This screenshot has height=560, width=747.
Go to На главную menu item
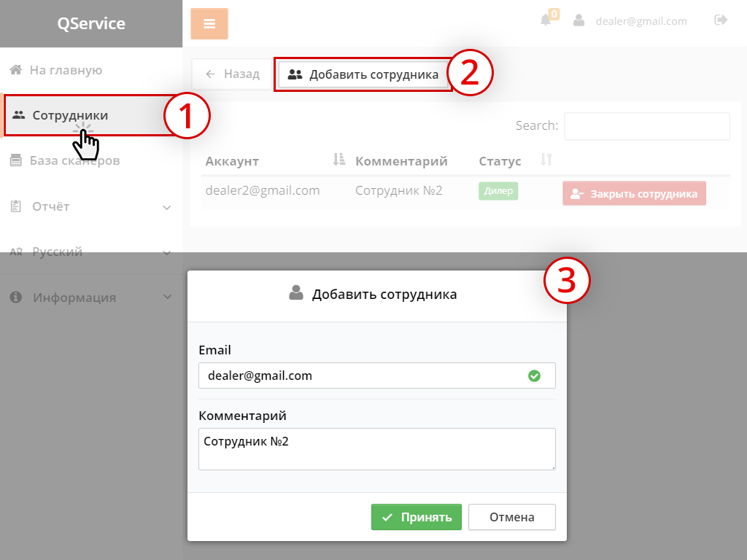pyautogui.click(x=66, y=70)
